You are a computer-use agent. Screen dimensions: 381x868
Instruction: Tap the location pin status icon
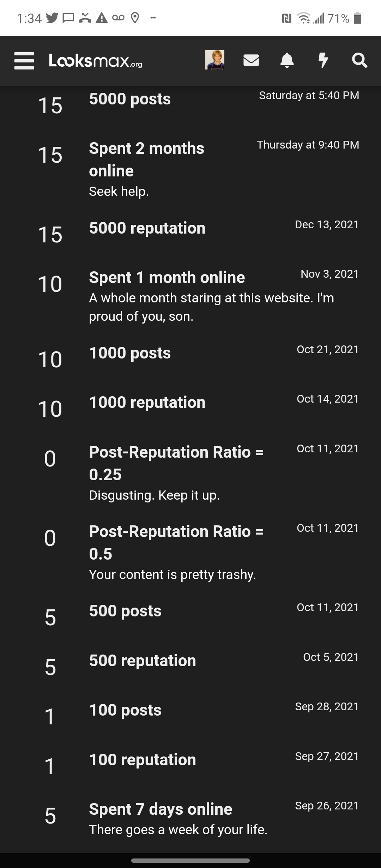click(135, 18)
